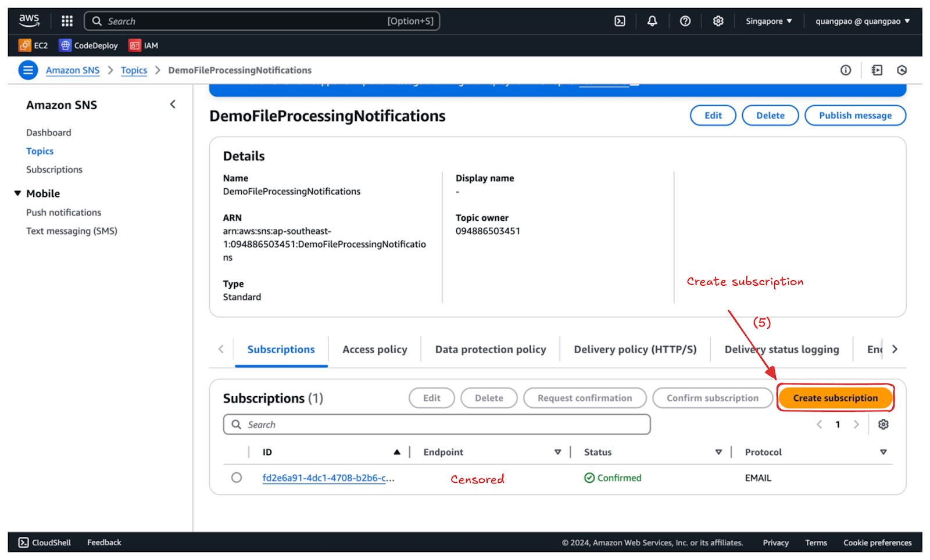
Task: Click the Publish message button
Action: [x=855, y=116]
